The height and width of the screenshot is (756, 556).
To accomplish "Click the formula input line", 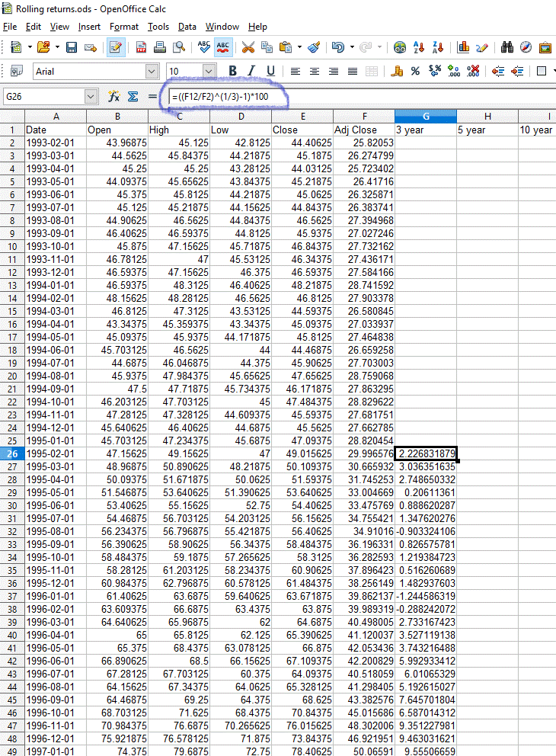I will point(363,97).
